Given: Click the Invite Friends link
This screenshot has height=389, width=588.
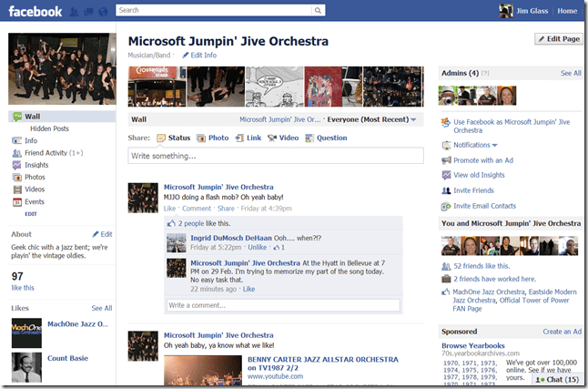Looking at the screenshot, I should point(472,190).
